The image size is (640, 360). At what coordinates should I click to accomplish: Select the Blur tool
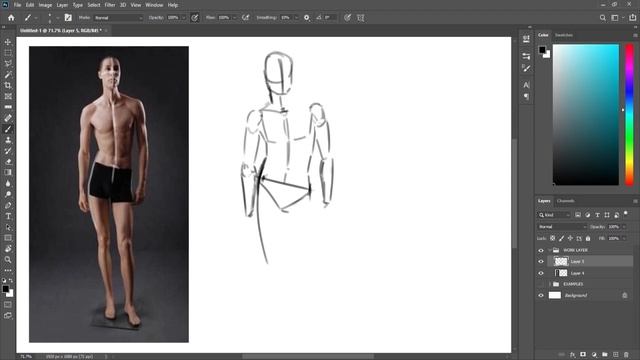(x=8, y=184)
